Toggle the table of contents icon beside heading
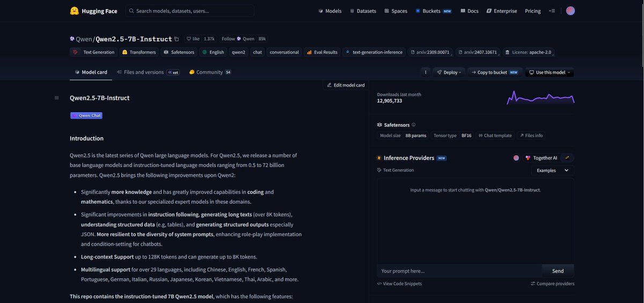This screenshot has height=303, width=644. (x=56, y=98)
